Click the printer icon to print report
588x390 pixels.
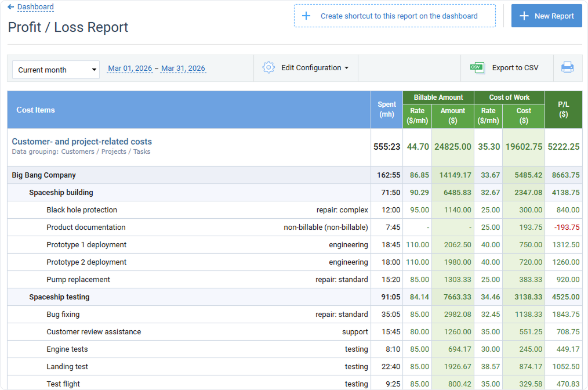568,68
